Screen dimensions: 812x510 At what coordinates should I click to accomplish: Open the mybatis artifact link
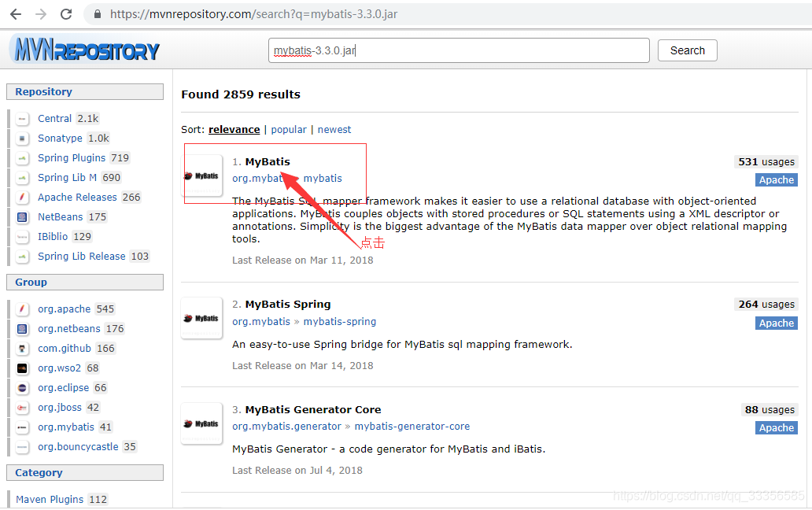(x=323, y=178)
